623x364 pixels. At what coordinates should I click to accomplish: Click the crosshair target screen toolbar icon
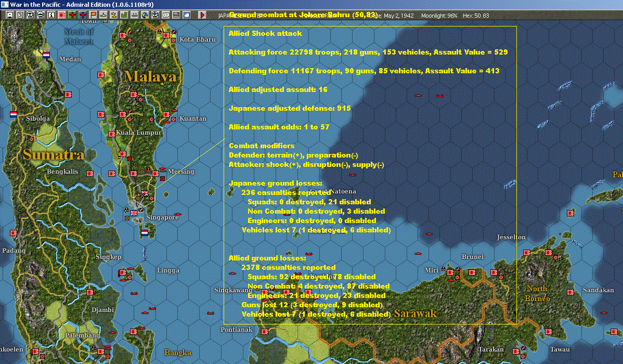tap(155, 15)
